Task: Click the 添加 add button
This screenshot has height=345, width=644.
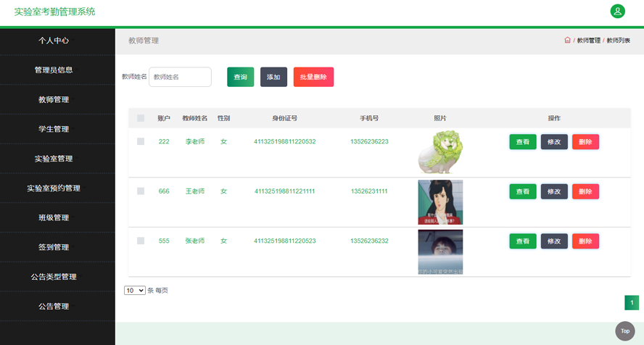Action: coord(273,77)
